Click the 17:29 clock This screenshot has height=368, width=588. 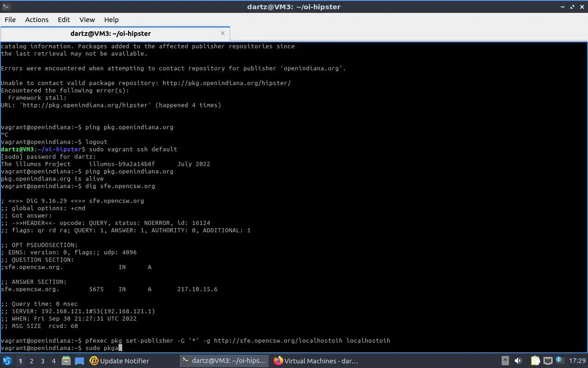click(577, 361)
